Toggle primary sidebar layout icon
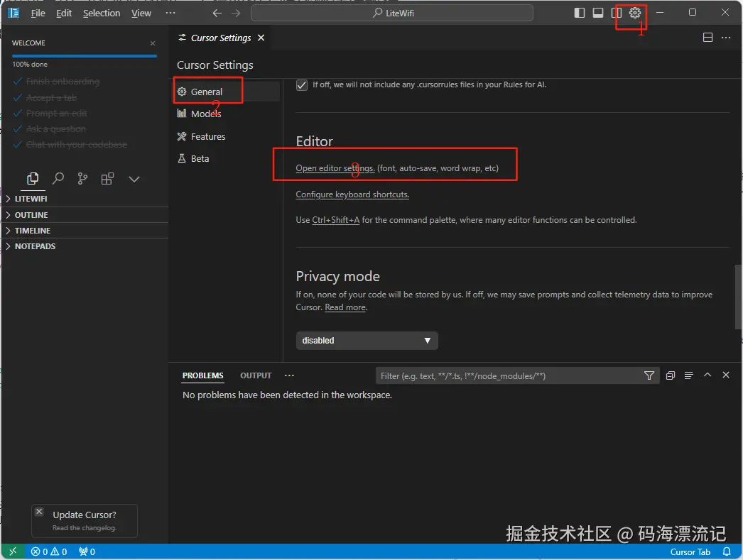 579,13
